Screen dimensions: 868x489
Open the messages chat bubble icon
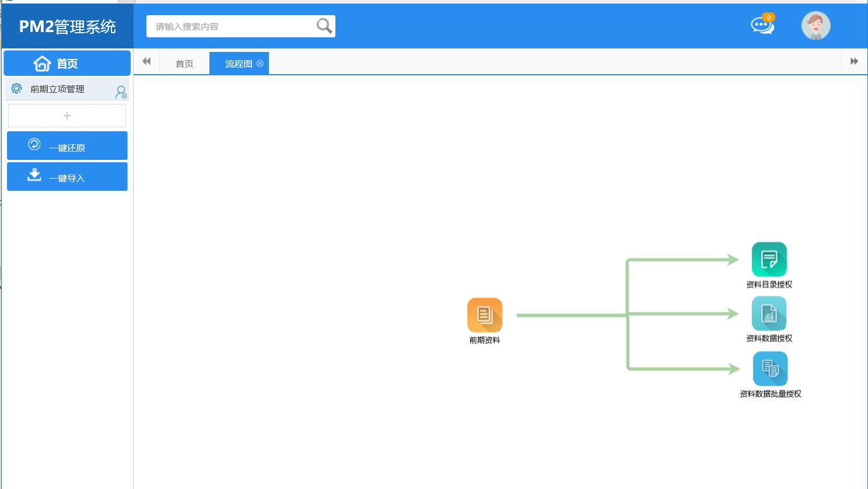(762, 26)
